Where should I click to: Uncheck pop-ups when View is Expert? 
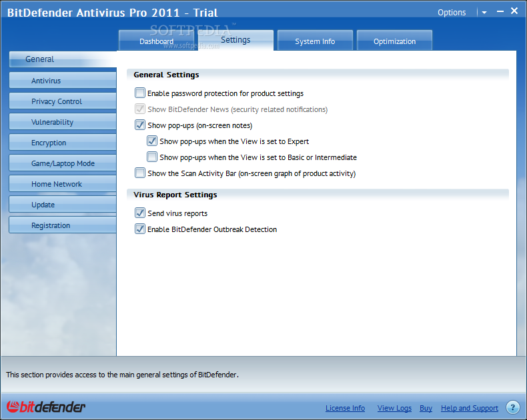[152, 141]
